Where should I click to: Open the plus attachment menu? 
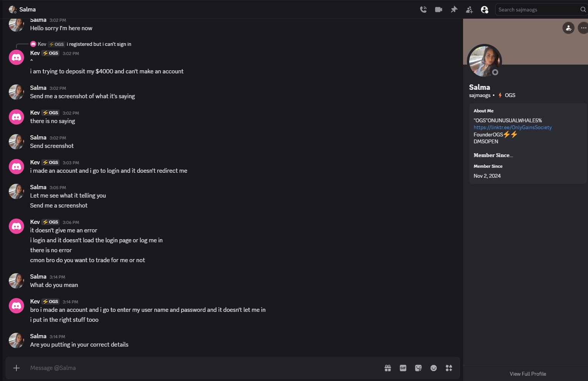pyautogui.click(x=16, y=368)
